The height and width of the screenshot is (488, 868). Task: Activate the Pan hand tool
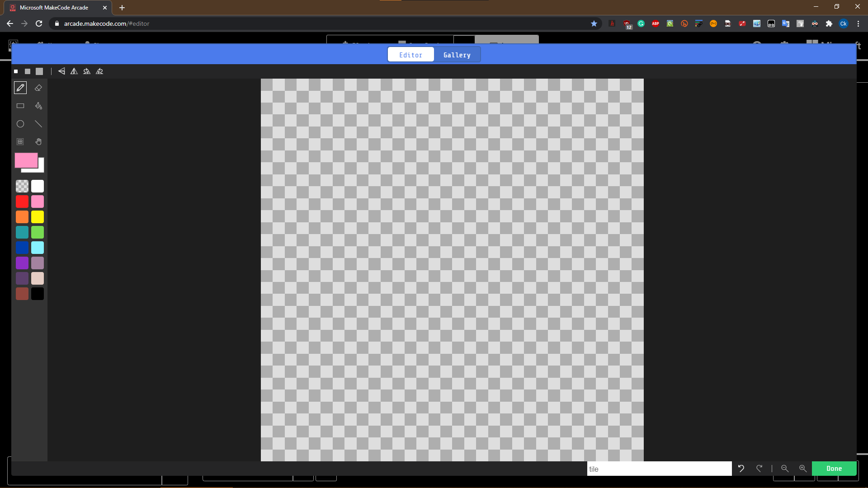pyautogui.click(x=38, y=141)
